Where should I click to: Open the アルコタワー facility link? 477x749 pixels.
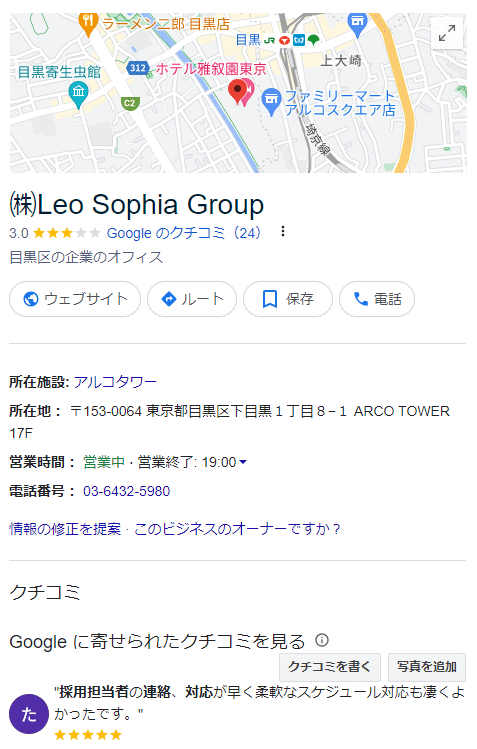pos(115,382)
